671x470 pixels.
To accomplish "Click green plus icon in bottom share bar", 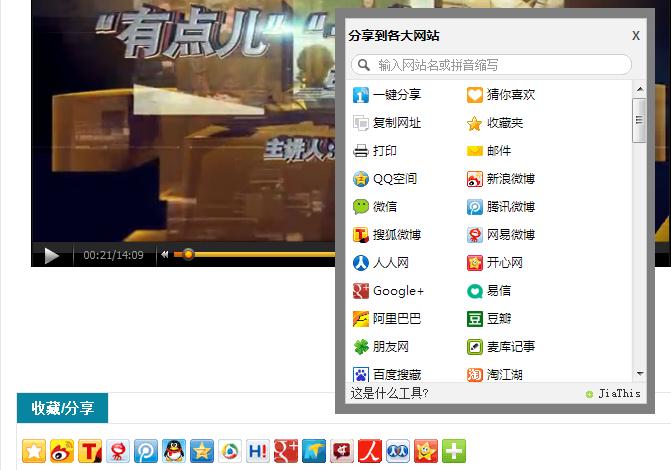I will [454, 451].
